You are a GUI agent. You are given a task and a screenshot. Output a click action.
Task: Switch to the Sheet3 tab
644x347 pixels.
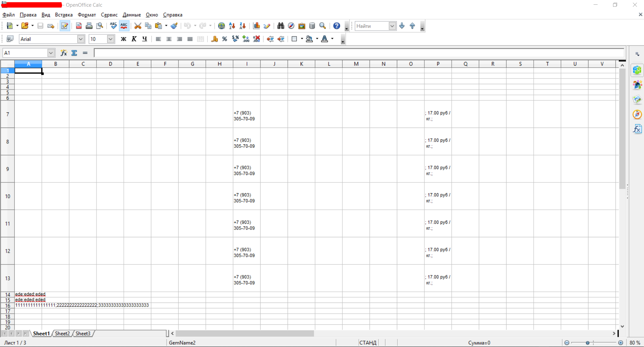83,334
